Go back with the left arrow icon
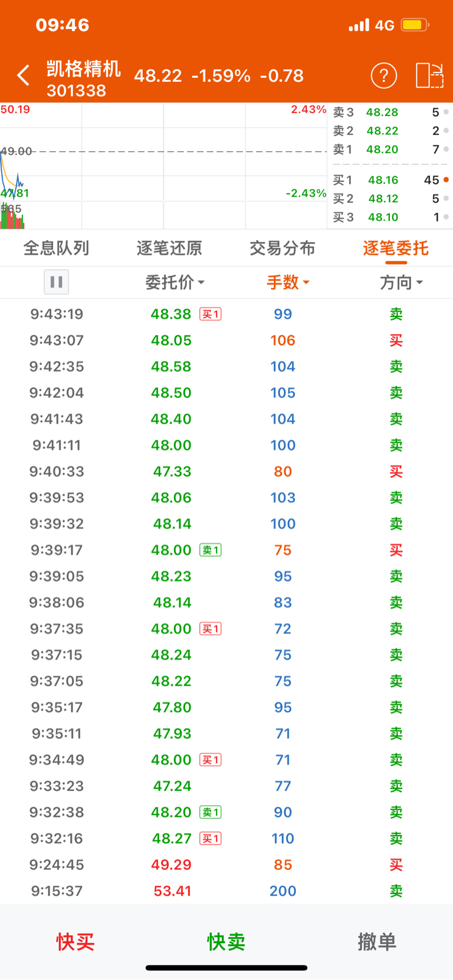 click(x=24, y=75)
